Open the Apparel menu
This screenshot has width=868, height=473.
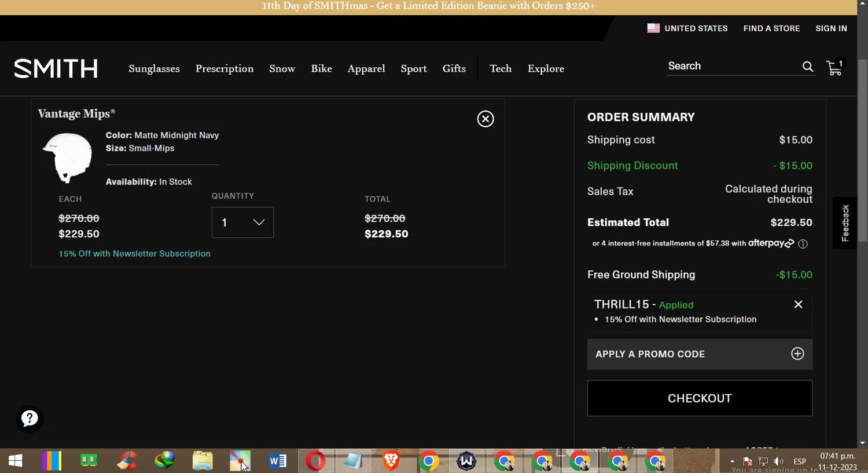pyautogui.click(x=366, y=68)
